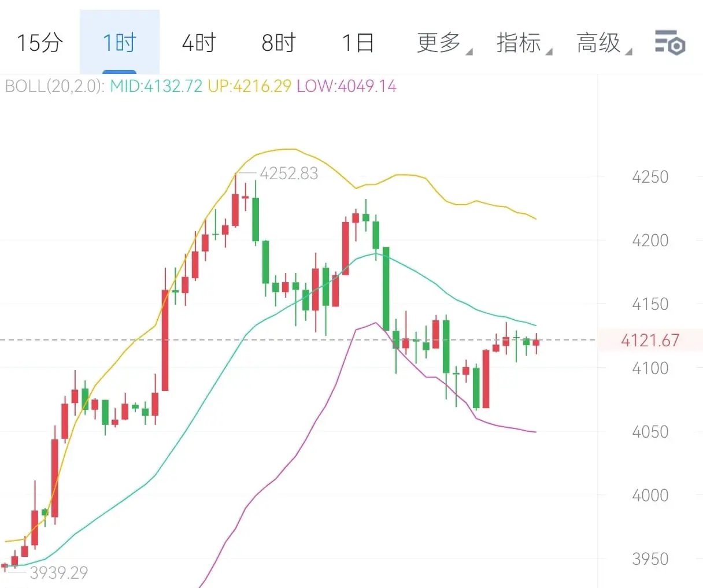Open the chart settings icon
Screen dimensions: 703x588
(x=669, y=43)
